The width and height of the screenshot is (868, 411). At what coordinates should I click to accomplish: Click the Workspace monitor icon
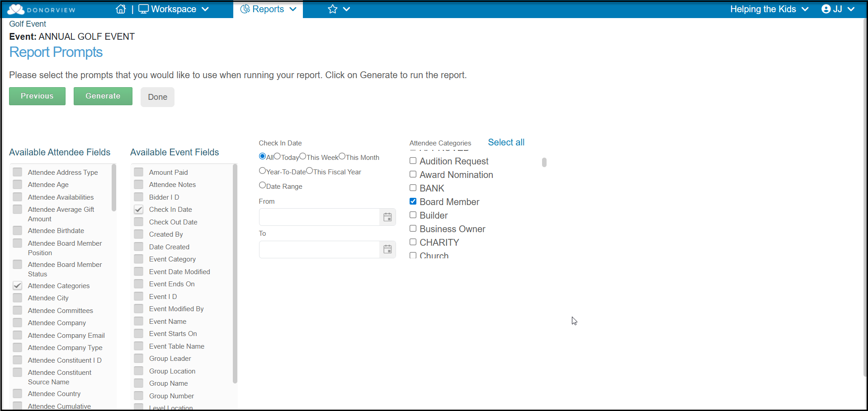[143, 9]
